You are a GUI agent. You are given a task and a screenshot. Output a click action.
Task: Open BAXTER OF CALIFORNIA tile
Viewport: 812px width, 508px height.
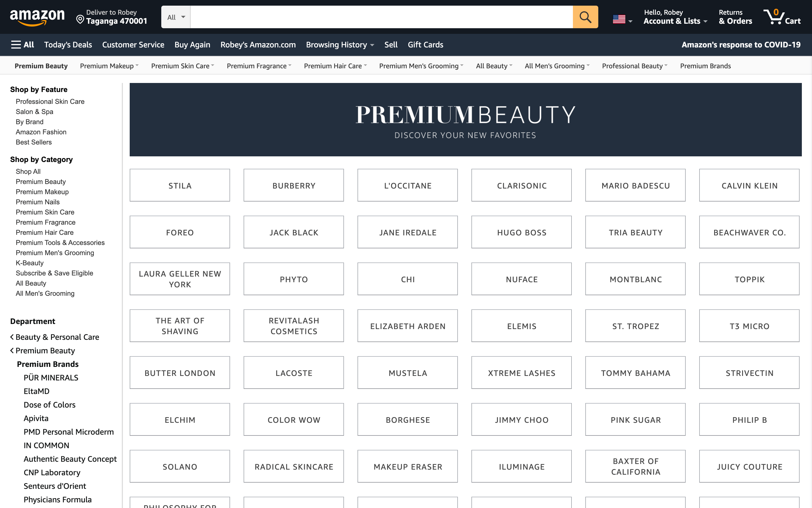click(635, 466)
